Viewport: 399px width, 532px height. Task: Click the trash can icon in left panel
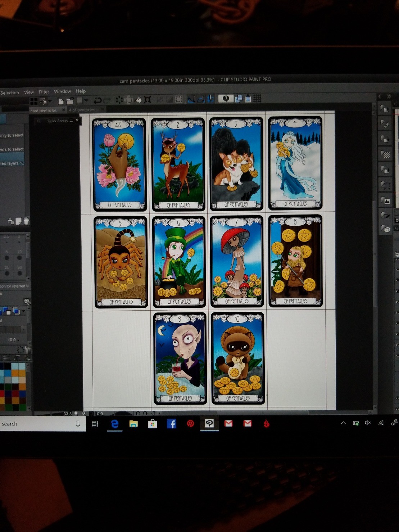point(26,221)
